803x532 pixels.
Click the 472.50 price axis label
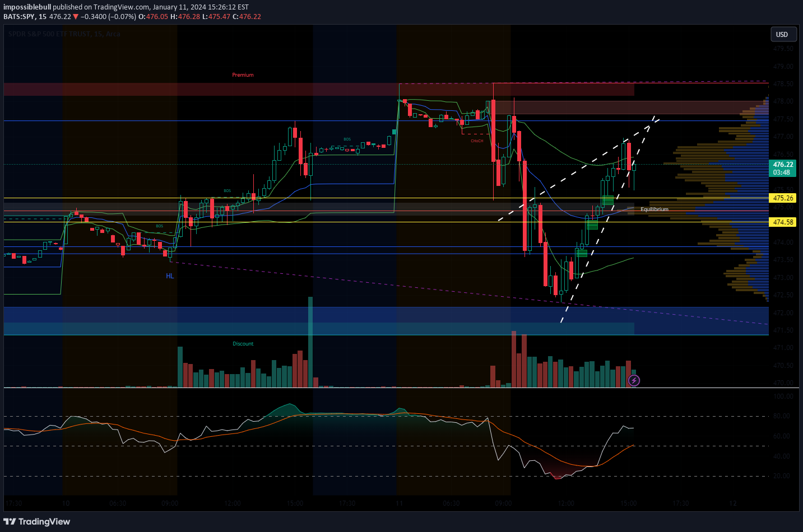click(783, 295)
